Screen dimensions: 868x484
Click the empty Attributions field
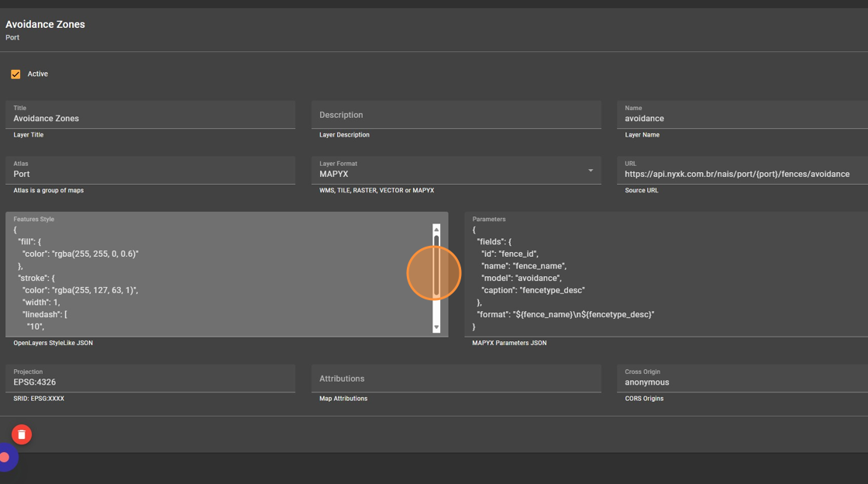click(x=456, y=379)
